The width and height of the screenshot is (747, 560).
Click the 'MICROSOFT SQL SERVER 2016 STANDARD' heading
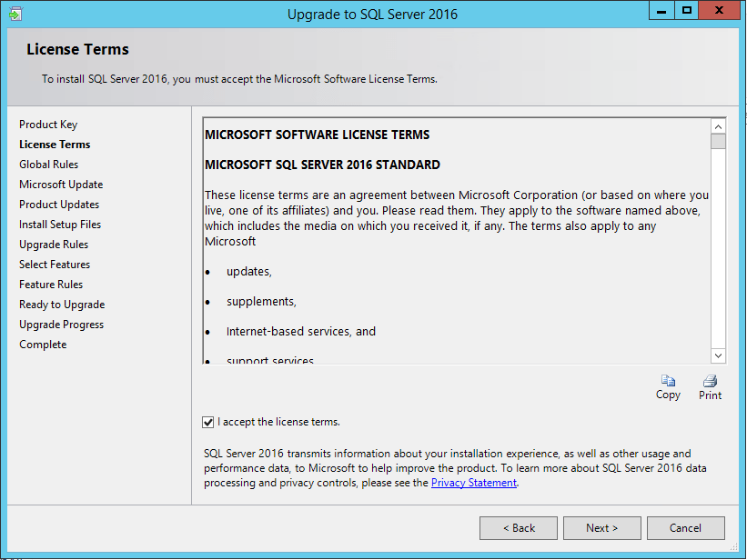click(322, 165)
